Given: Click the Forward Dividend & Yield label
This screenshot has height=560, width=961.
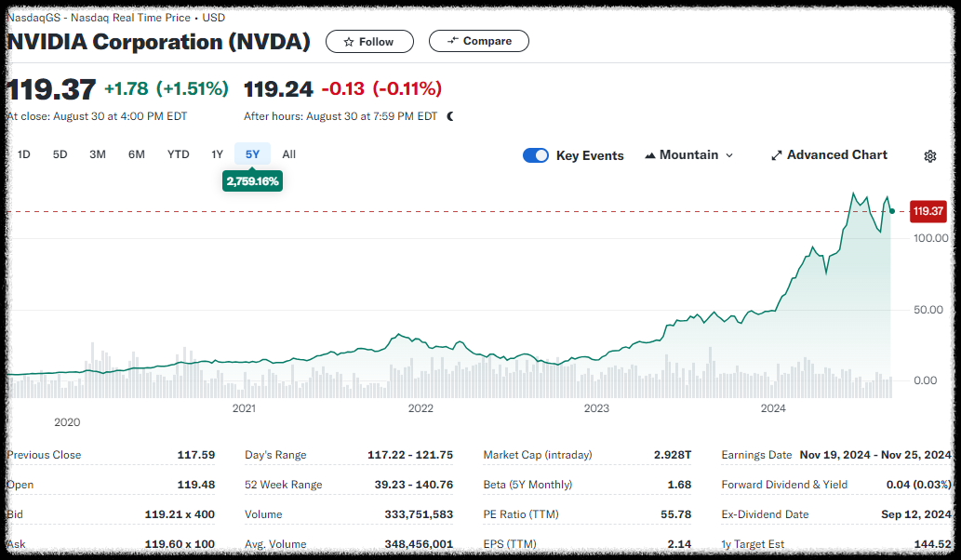Looking at the screenshot, I should click(x=784, y=485).
